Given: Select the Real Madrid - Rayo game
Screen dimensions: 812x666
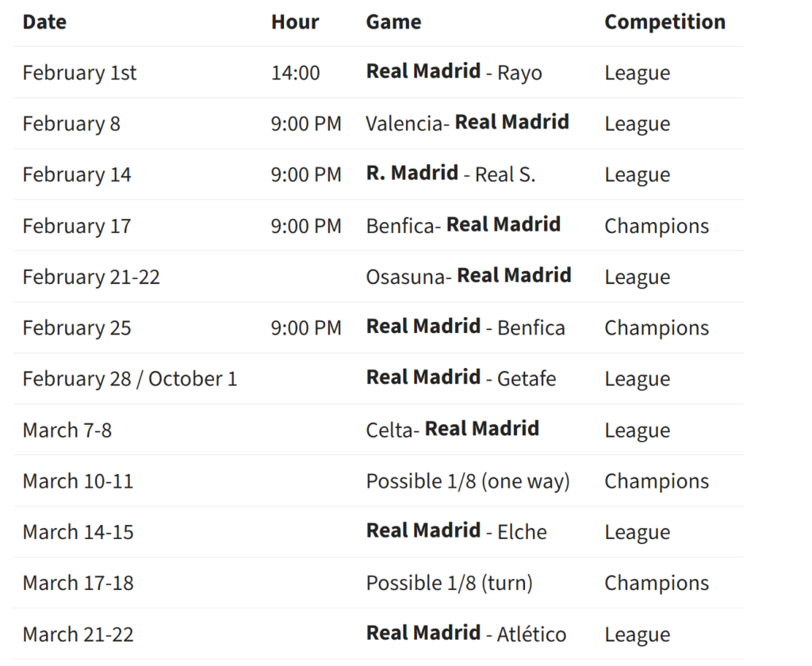Looking at the screenshot, I should coord(454,72).
